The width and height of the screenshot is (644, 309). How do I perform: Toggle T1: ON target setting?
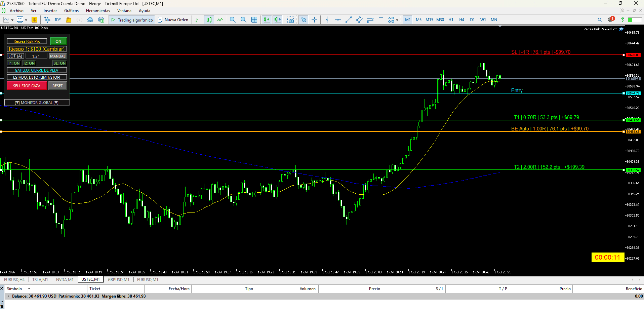click(14, 63)
